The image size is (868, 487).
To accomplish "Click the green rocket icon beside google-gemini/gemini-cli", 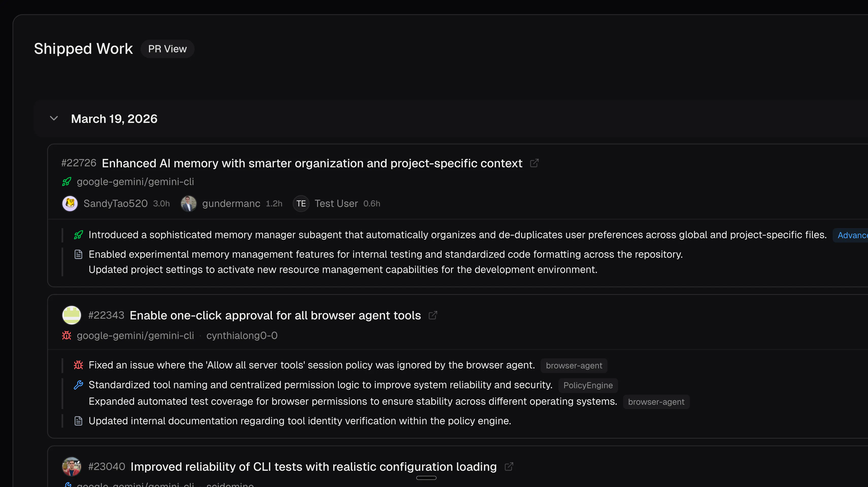I will pyautogui.click(x=67, y=182).
